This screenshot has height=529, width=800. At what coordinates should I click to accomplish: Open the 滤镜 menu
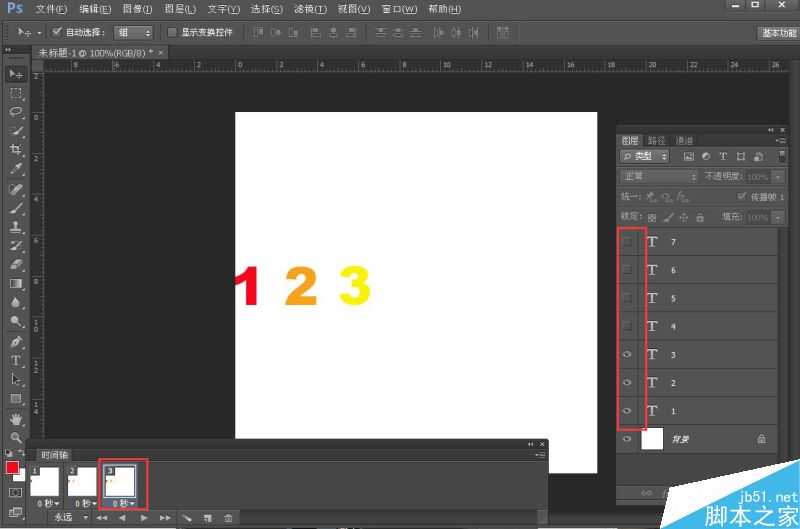[x=310, y=9]
